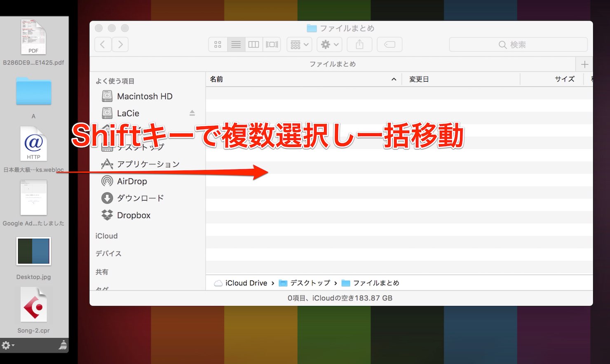The image size is (610, 364).
Task: Expand the 共有 sidebar section
Action: point(102,272)
